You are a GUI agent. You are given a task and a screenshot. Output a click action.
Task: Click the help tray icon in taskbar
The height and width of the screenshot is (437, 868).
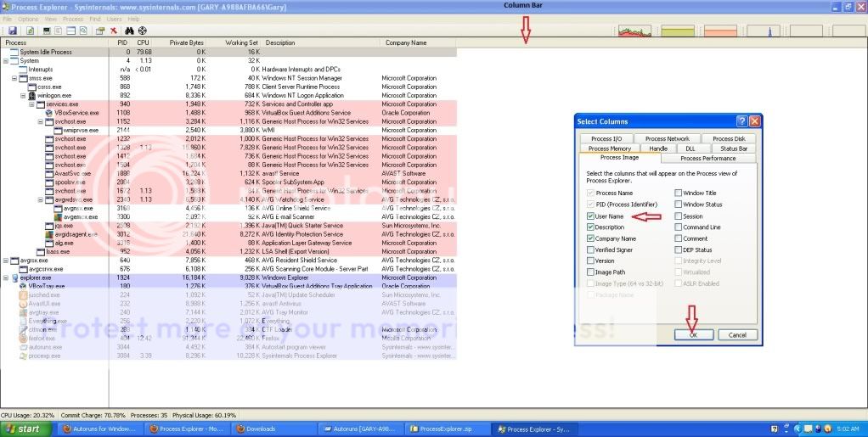coord(775,429)
